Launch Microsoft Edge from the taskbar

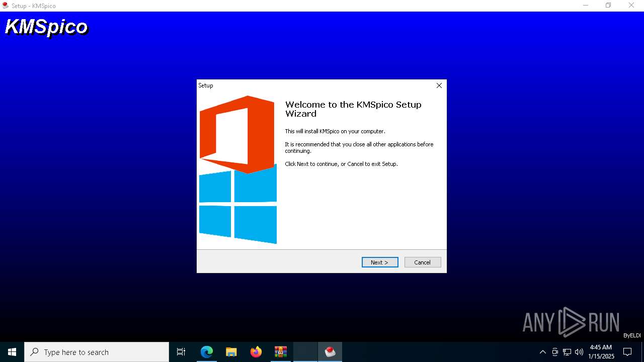coord(207,352)
